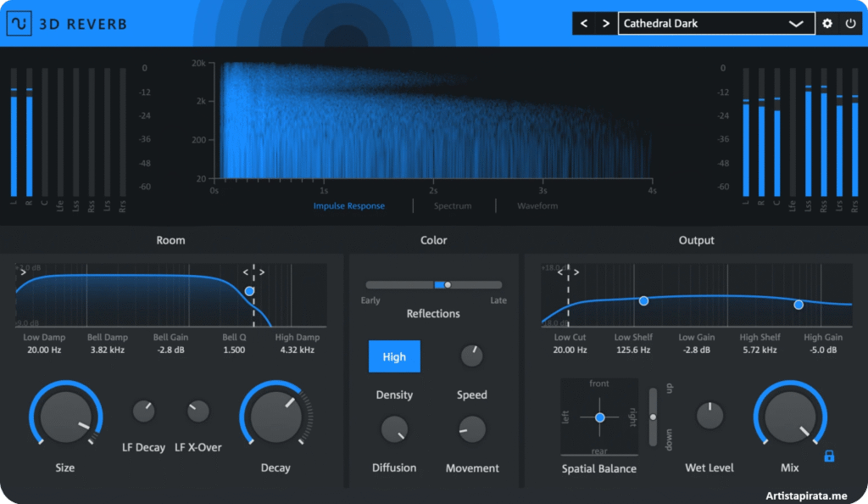This screenshot has width=868, height=504.
Task: Switch to the Spectrum view
Action: pos(452,205)
